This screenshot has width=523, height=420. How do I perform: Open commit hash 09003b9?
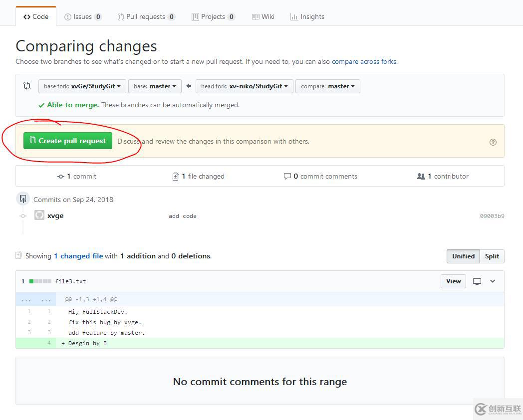[492, 216]
